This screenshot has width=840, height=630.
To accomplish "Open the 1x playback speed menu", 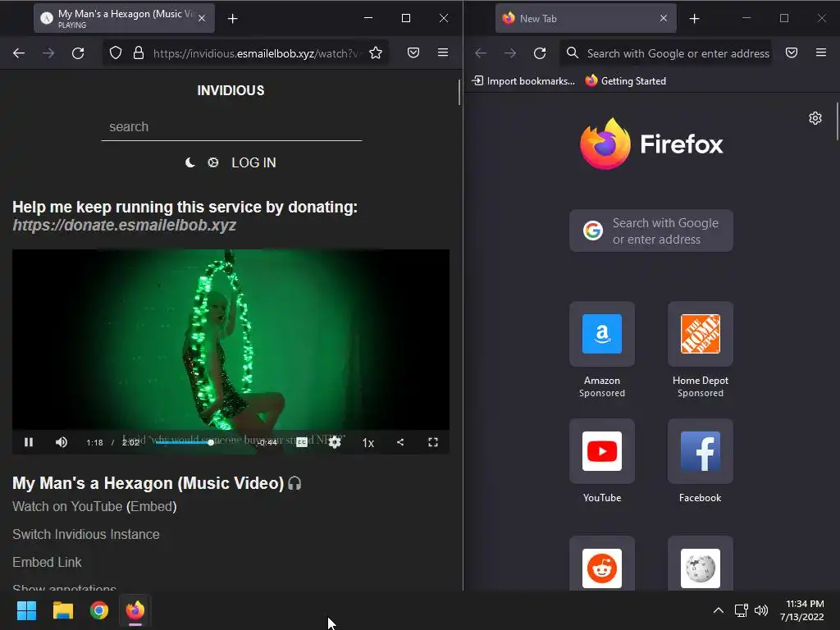I will pyautogui.click(x=368, y=442).
